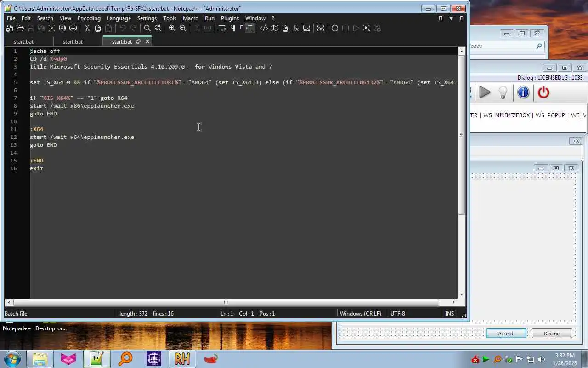Click the 'Batch file' status bar label

click(16, 314)
